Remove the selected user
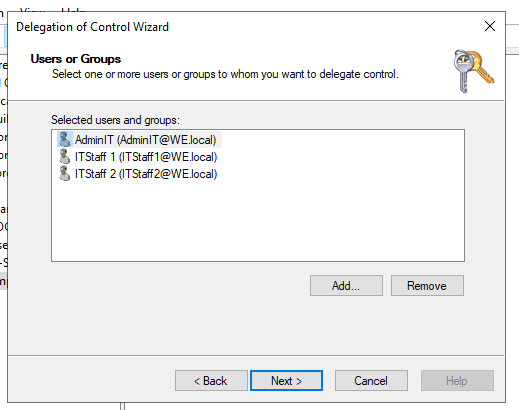Image resolution: width=519 pixels, height=410 pixels. pos(427,286)
